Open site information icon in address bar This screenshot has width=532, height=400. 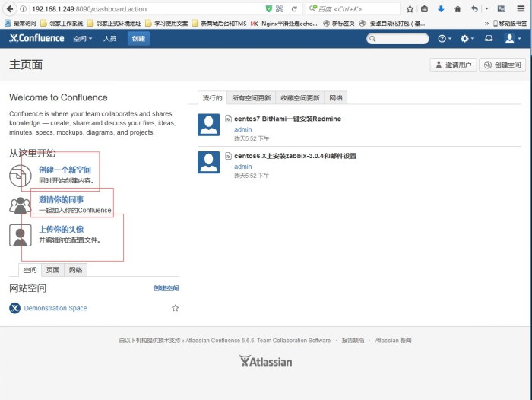[x=23, y=9]
